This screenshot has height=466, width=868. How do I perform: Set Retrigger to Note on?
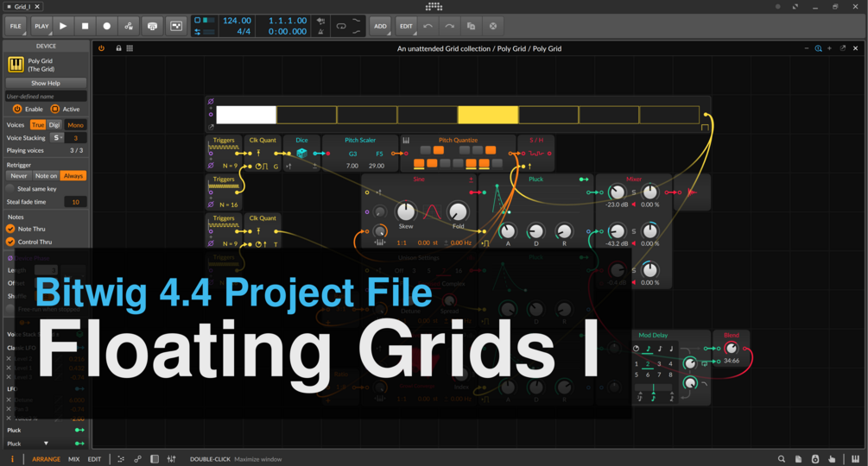tap(46, 176)
